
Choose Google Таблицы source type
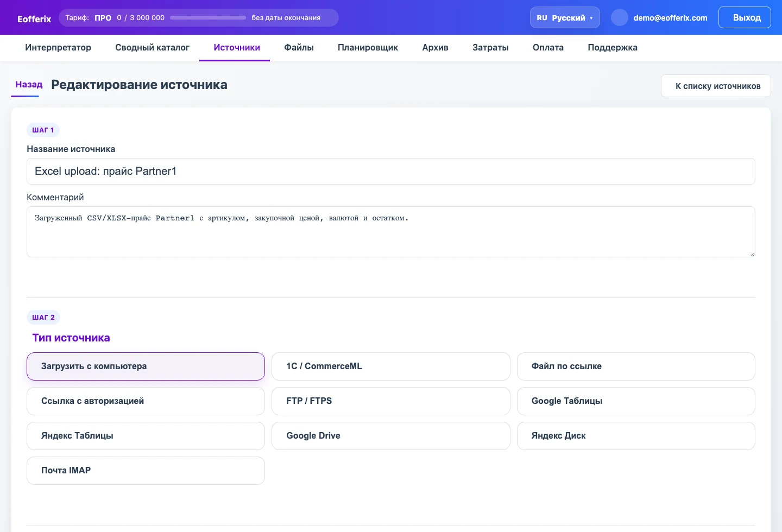[636, 401]
